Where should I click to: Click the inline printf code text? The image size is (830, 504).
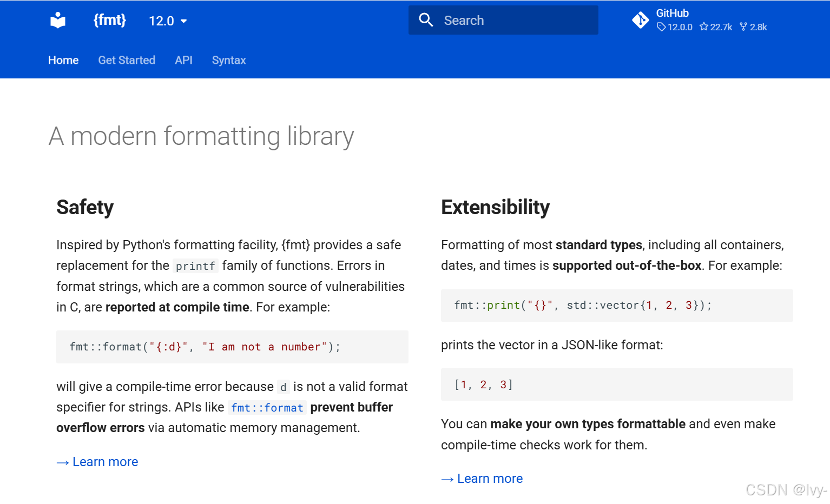[x=196, y=266]
